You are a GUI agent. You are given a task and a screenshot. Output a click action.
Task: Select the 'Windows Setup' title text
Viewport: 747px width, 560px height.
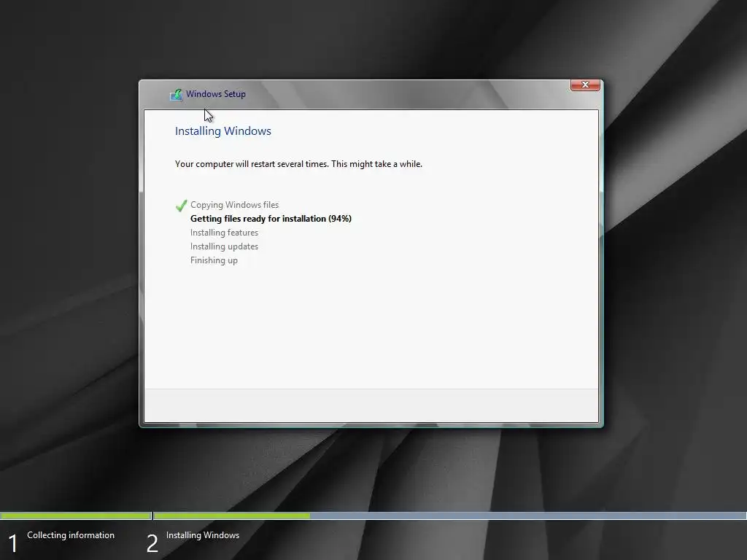216,94
